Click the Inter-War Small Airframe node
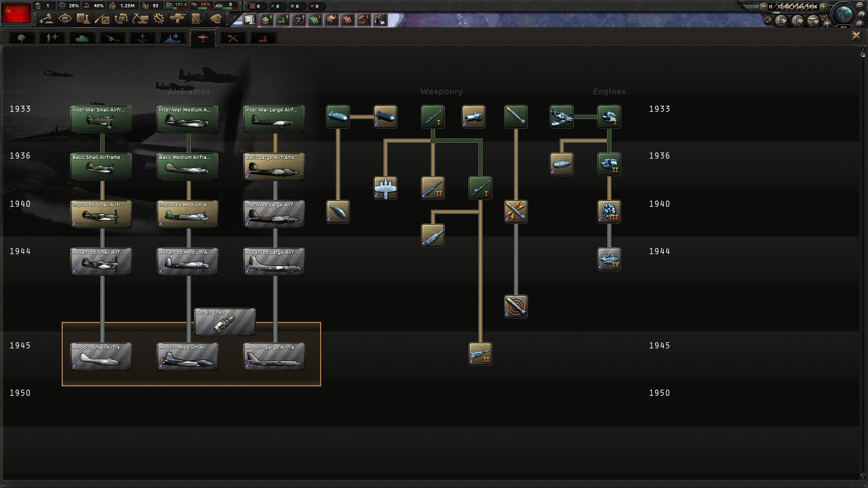This screenshot has width=868, height=488. (101, 118)
